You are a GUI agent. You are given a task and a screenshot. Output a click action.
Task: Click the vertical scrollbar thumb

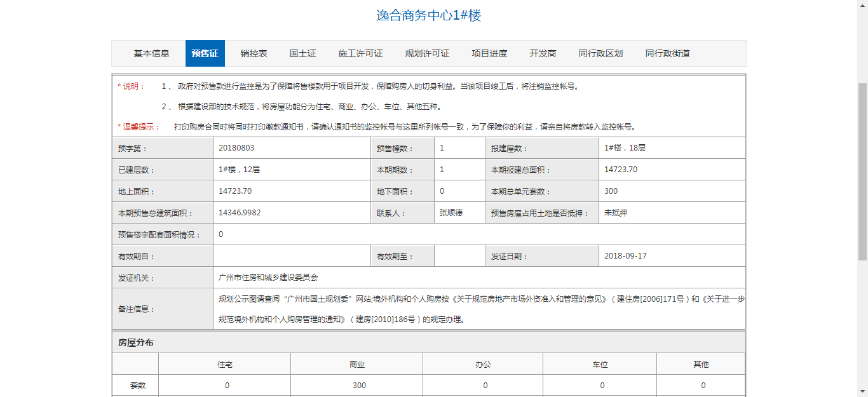click(x=862, y=172)
